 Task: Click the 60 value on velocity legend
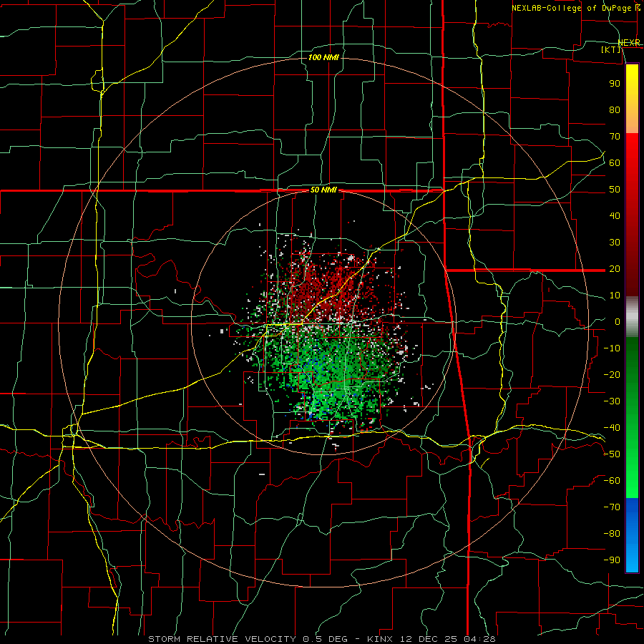[615, 163]
